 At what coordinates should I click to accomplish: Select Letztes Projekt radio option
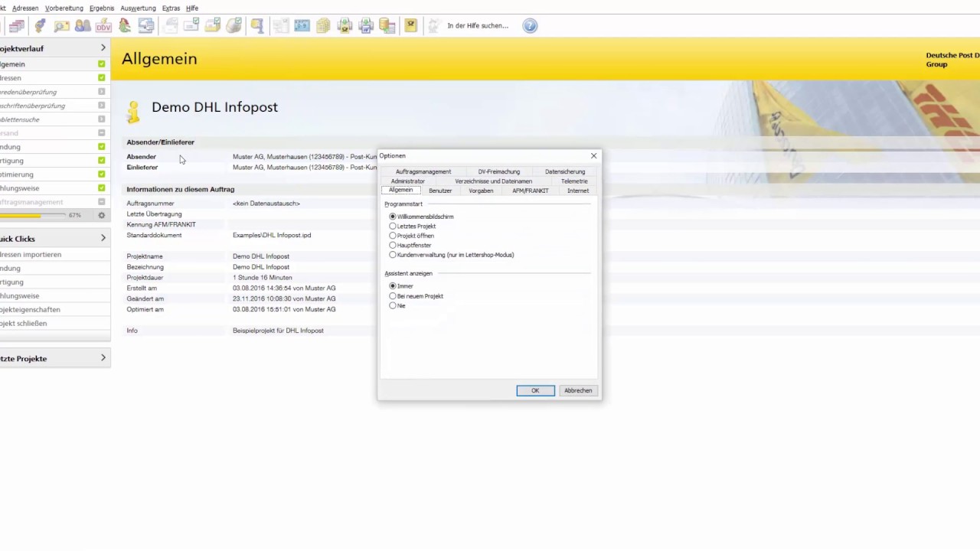pyautogui.click(x=393, y=227)
